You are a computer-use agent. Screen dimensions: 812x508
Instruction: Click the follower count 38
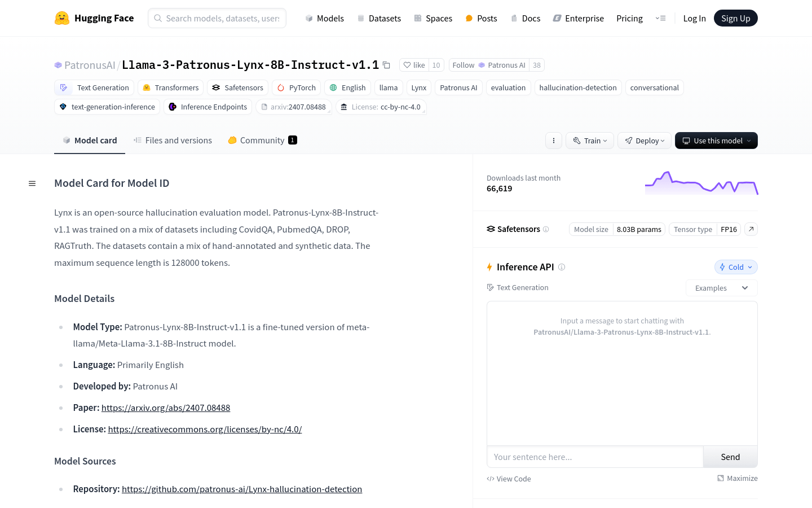(x=537, y=65)
